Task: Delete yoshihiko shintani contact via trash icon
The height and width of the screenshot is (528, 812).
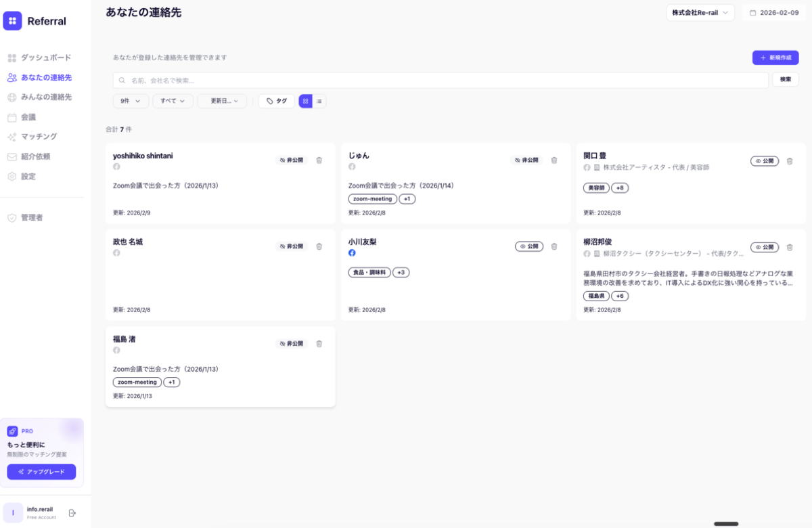Action: (x=319, y=160)
